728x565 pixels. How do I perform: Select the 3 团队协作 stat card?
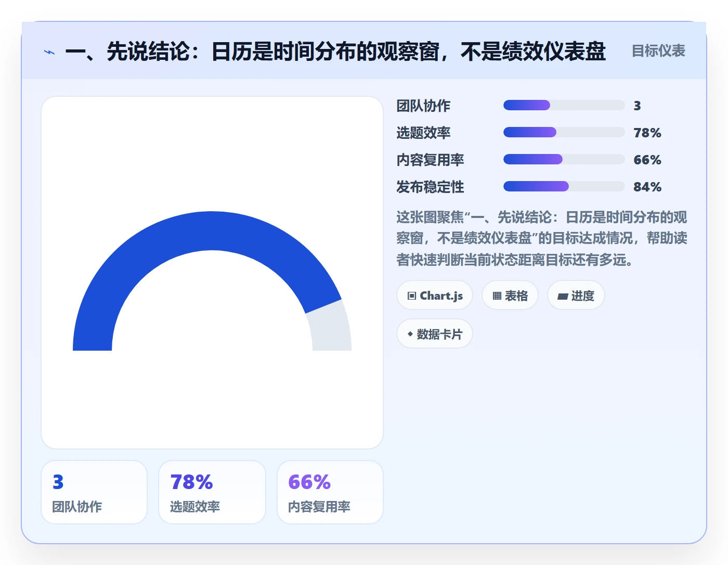tap(94, 492)
